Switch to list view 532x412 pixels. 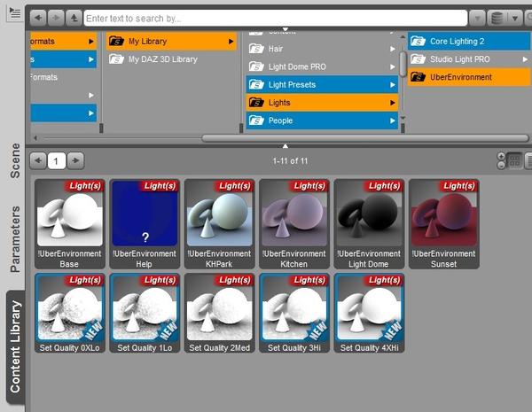[528, 160]
